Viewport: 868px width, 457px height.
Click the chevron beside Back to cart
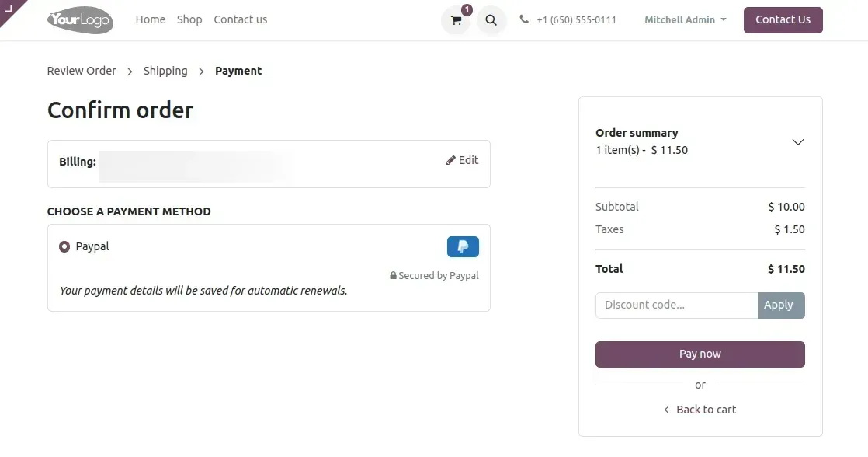(x=665, y=410)
